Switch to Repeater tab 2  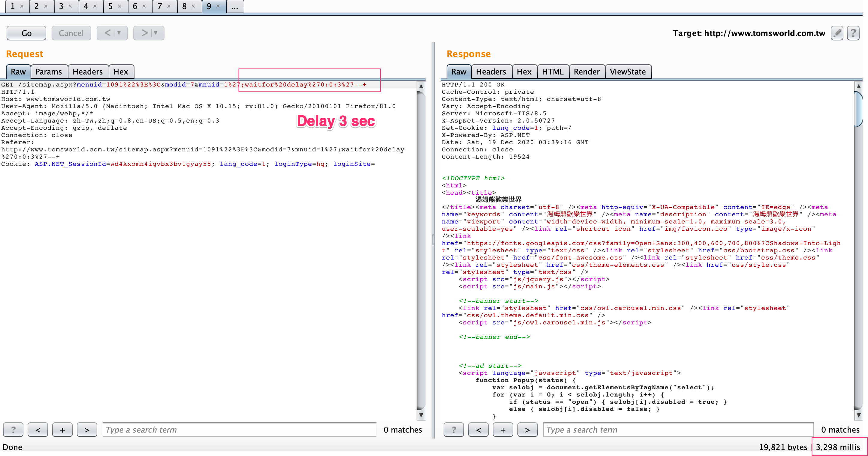(x=36, y=6)
